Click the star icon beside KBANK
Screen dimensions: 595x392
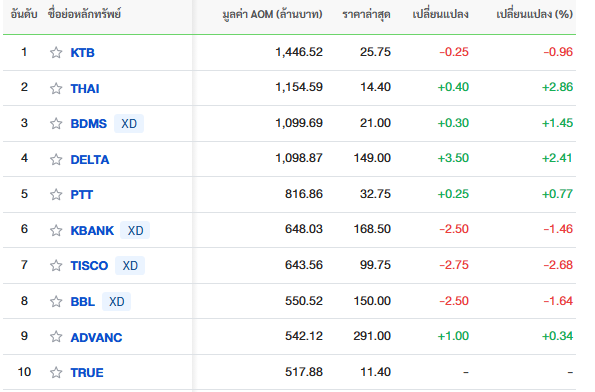(x=56, y=230)
